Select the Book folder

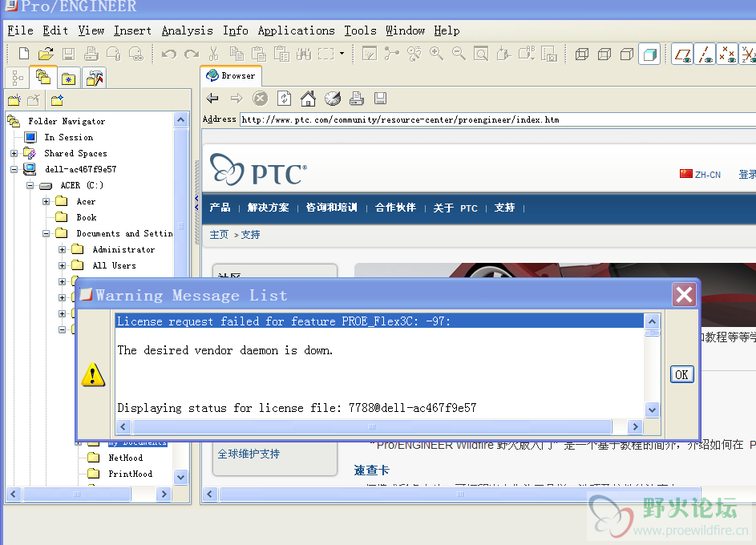pyautogui.click(x=87, y=217)
